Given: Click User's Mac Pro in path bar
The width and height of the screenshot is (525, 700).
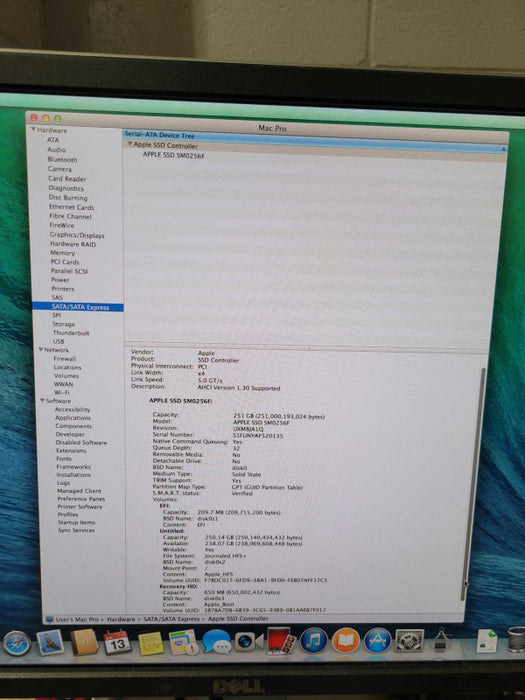Looking at the screenshot, I should pos(77,620).
